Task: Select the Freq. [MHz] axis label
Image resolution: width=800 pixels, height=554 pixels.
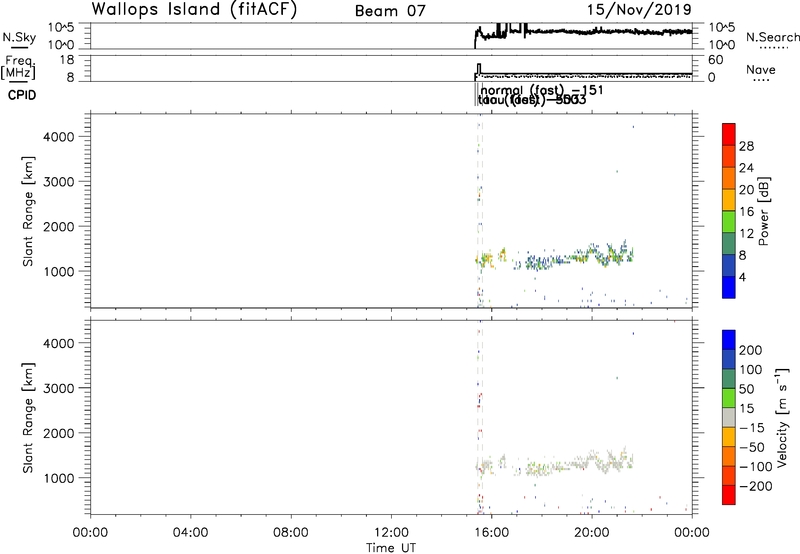Action: point(18,67)
